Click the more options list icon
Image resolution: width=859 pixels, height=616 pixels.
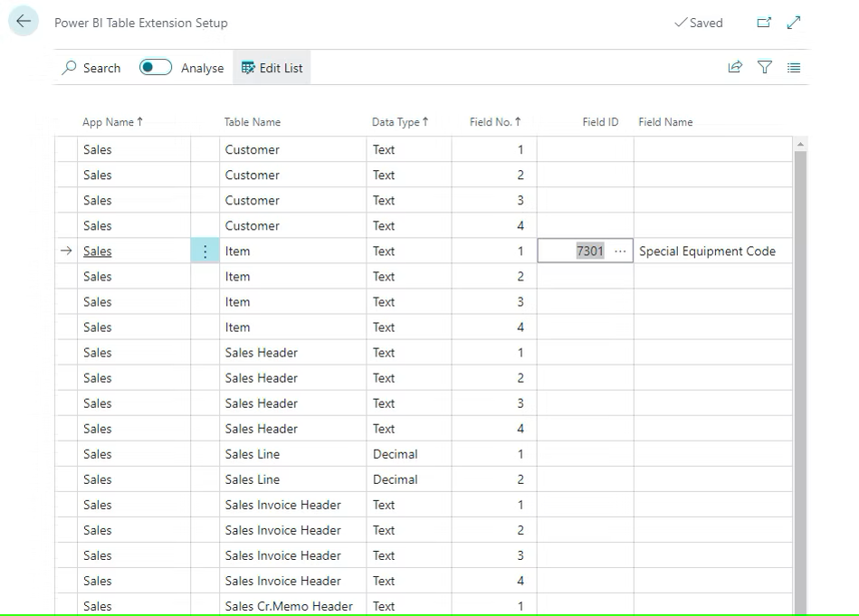pos(794,67)
